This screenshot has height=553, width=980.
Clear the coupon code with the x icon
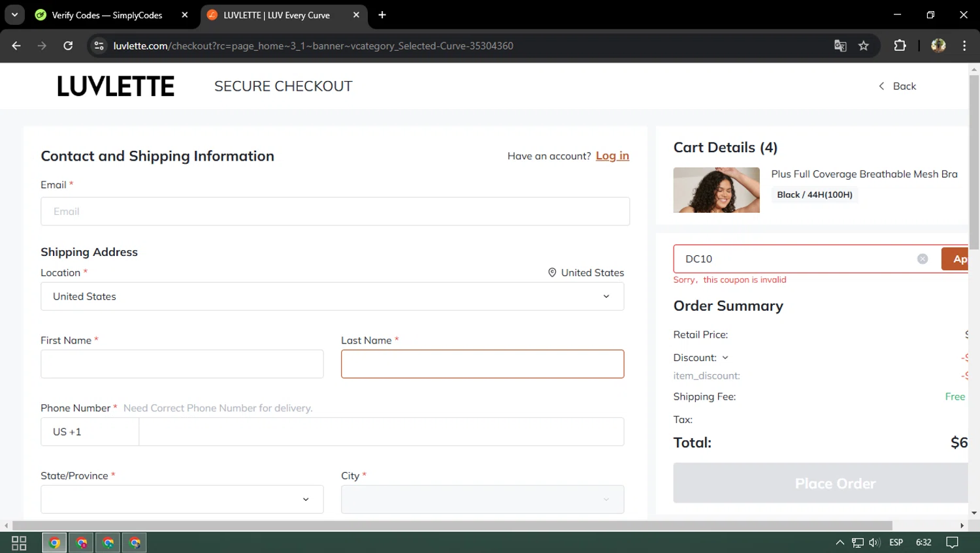pos(923,259)
